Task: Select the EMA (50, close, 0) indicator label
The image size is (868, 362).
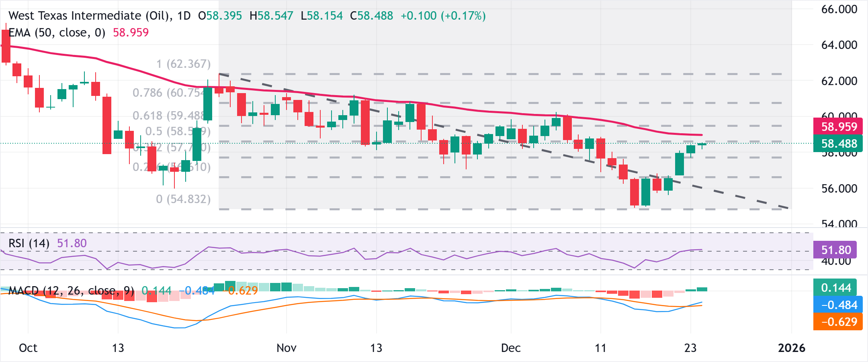Action: [57, 33]
